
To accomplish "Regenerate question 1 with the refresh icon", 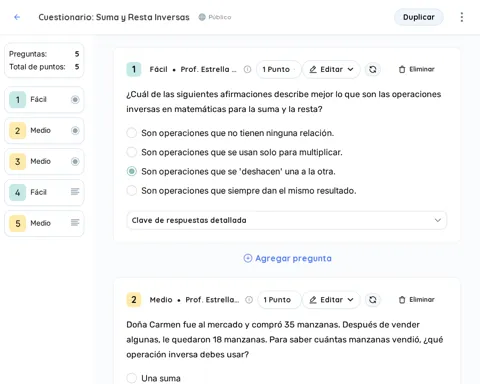I will 373,69.
